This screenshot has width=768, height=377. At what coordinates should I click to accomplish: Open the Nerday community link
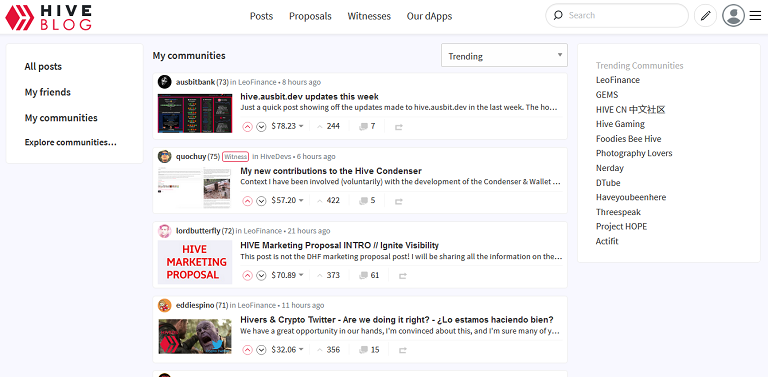click(610, 168)
